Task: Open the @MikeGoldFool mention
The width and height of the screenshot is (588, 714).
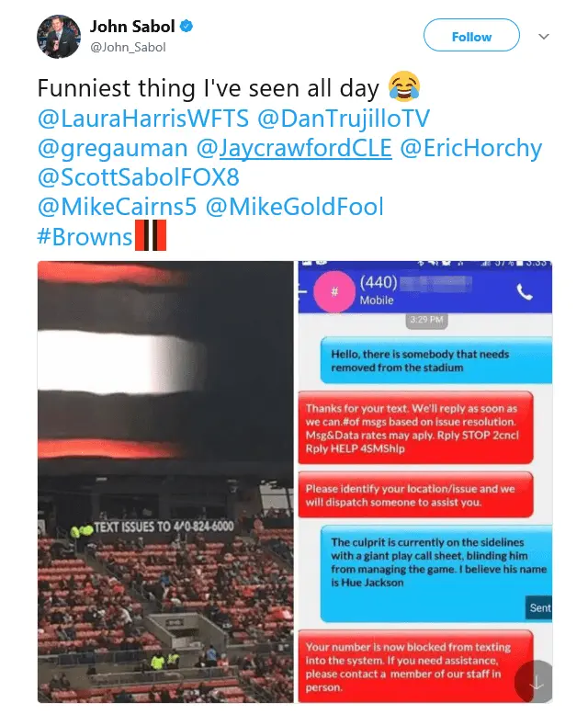Action: (x=294, y=207)
